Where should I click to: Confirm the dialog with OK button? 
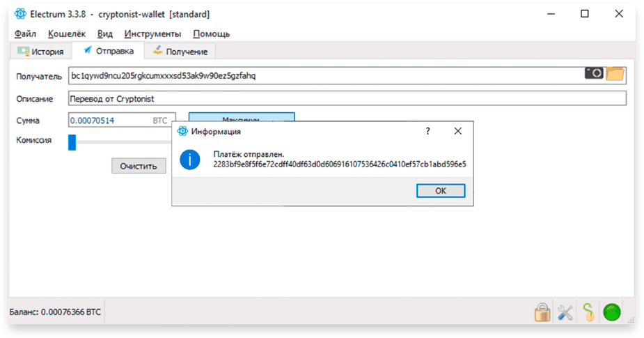[441, 191]
